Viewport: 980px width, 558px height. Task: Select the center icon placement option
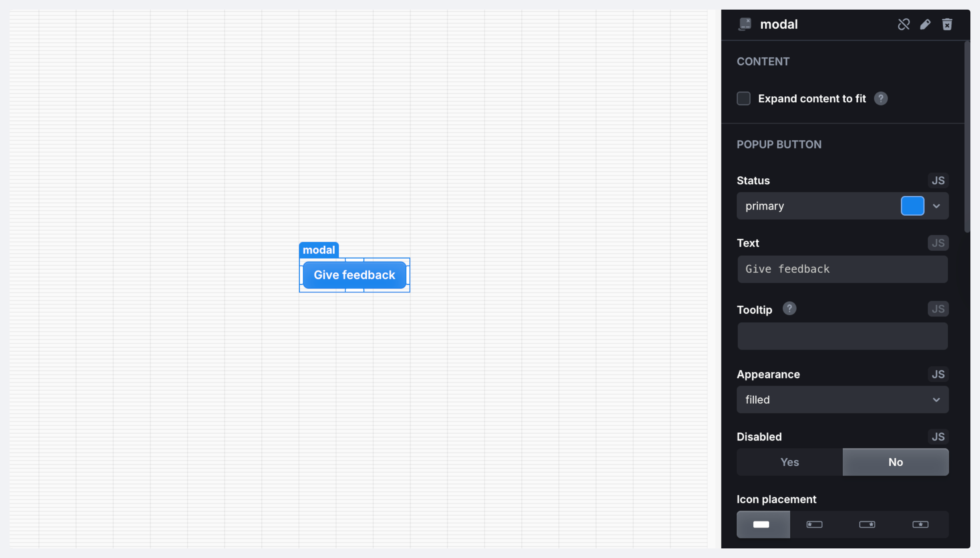[x=920, y=524]
